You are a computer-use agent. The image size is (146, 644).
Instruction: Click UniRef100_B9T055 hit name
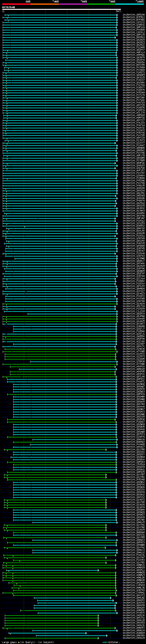(x=134, y=65)
